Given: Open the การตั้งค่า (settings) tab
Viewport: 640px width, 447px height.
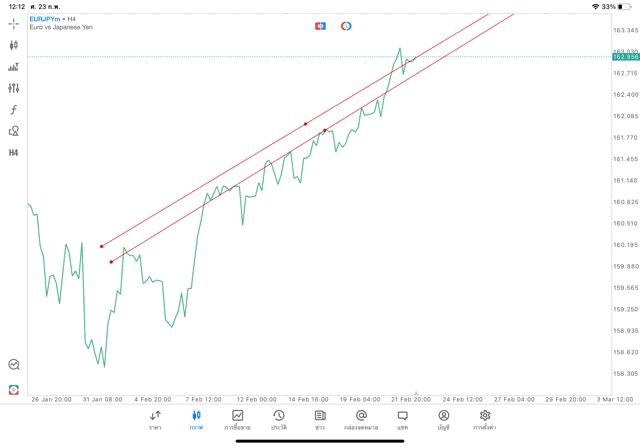Looking at the screenshot, I should pyautogui.click(x=485, y=419).
